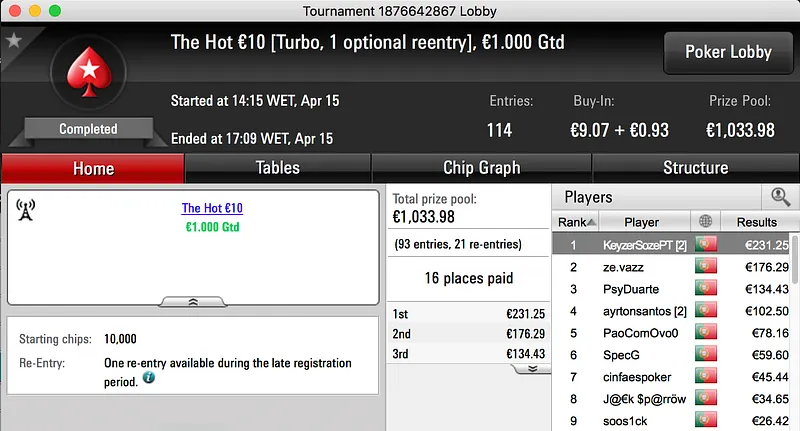
Task: Click the antenna broadcast icon
Action: 26,210
